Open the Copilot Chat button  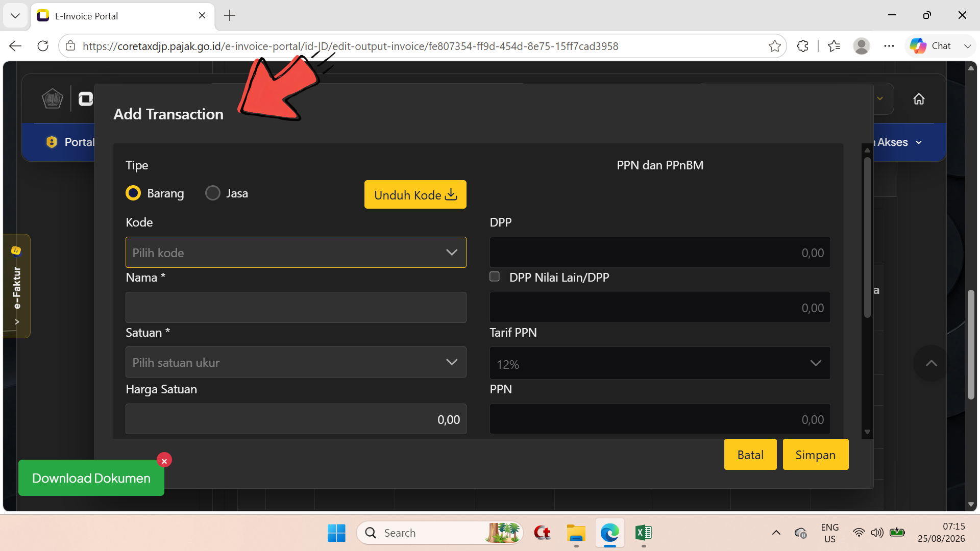[930, 46]
